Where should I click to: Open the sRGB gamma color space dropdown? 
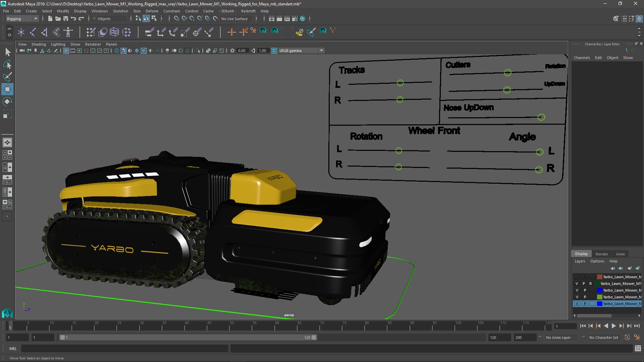[301, 51]
